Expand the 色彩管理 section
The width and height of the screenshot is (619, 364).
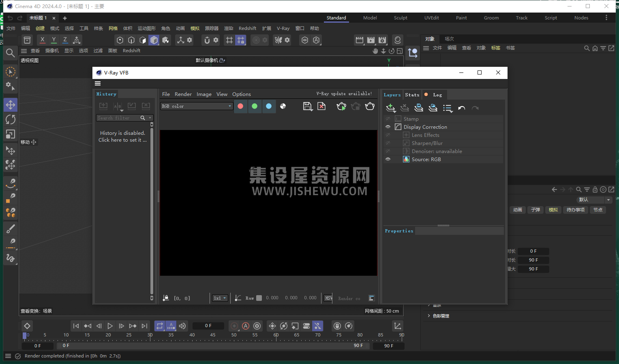pyautogui.click(x=441, y=316)
